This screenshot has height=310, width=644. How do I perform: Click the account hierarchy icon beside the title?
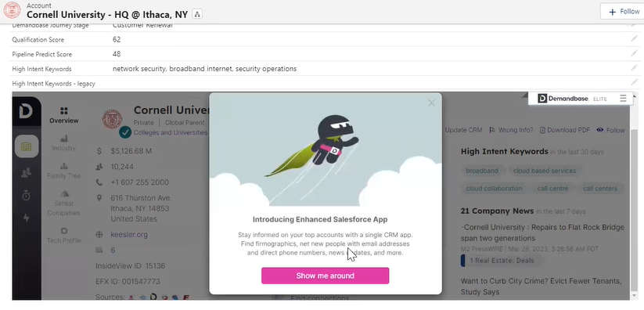click(197, 14)
